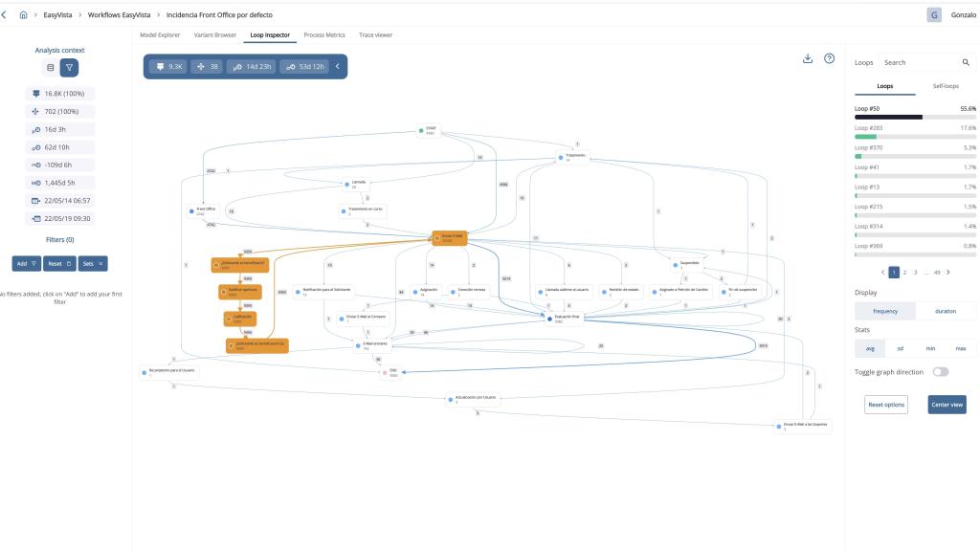Open the help question mark icon
The width and height of the screenshot is (980, 551).
[829, 58]
